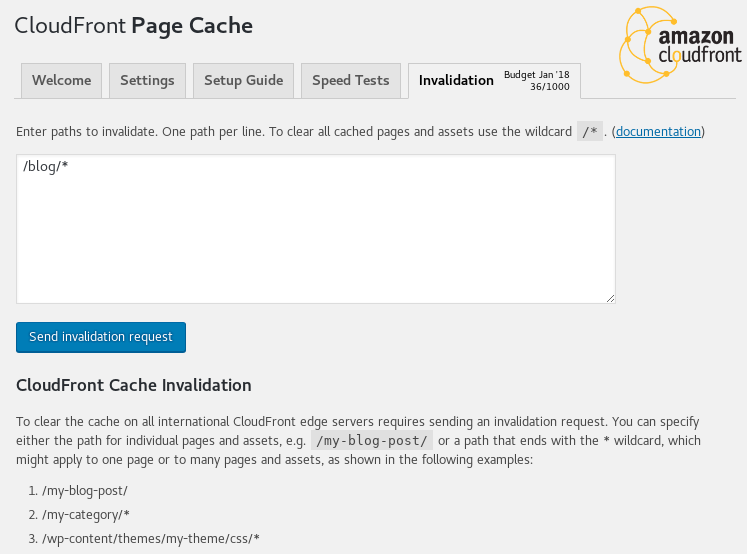This screenshot has width=747, height=554.
Task: Open the documentation link
Action: [658, 131]
